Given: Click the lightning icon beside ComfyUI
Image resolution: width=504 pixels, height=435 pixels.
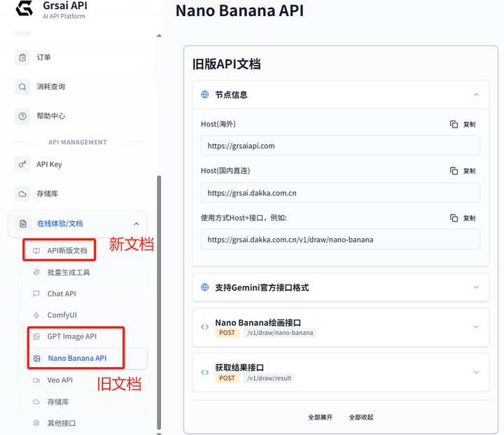Looking at the screenshot, I should [x=36, y=315].
